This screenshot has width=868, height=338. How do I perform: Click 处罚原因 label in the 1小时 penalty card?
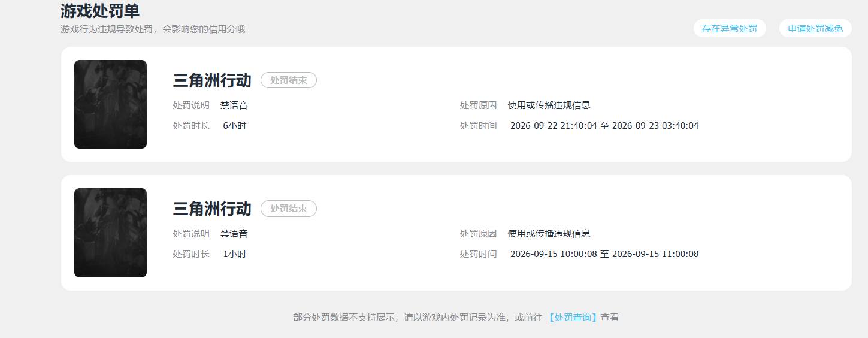click(478, 234)
